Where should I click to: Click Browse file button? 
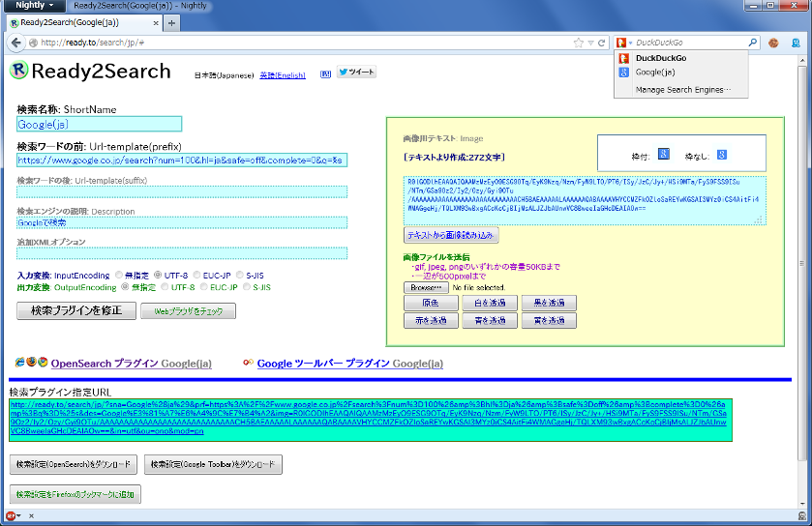coord(426,287)
